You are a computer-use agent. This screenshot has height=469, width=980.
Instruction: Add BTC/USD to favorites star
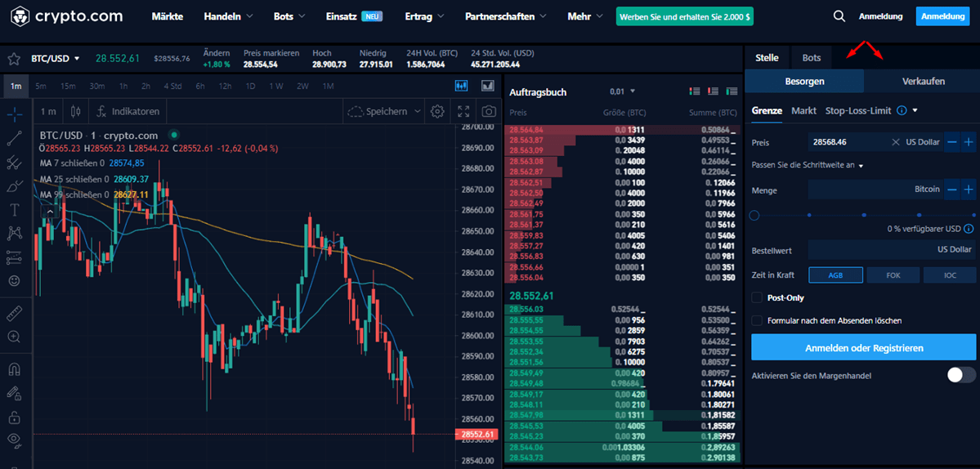14,59
